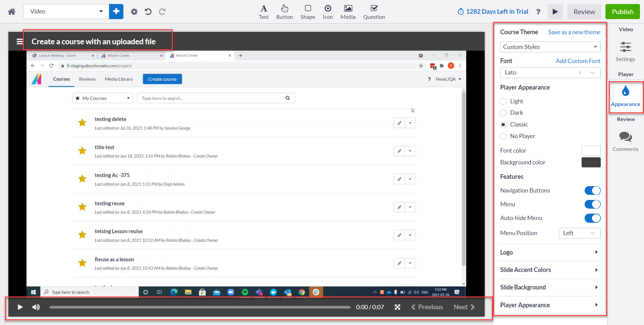The height and width of the screenshot is (325, 644).
Task: Toggle Navigation Buttons switch
Action: (x=592, y=191)
